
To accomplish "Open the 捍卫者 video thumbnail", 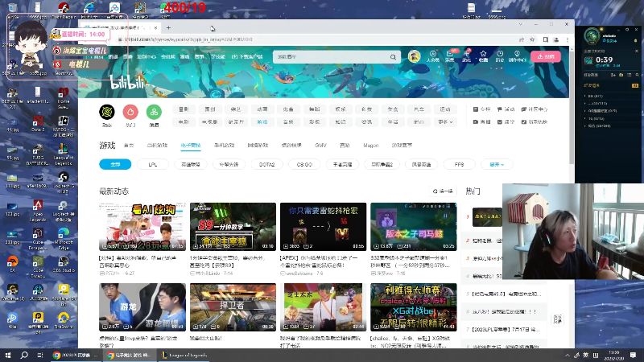I will 233,307.
